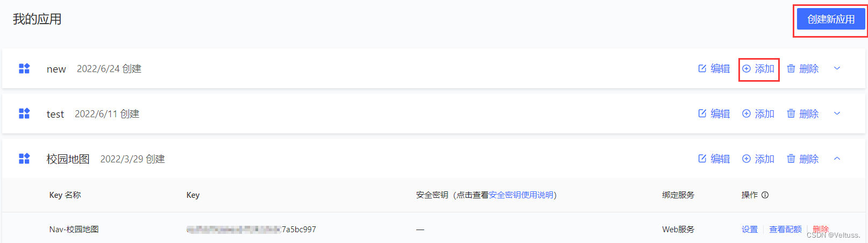The width and height of the screenshot is (868, 243).
Task: Open the 安全密钥使用说明 link
Action: point(521,195)
